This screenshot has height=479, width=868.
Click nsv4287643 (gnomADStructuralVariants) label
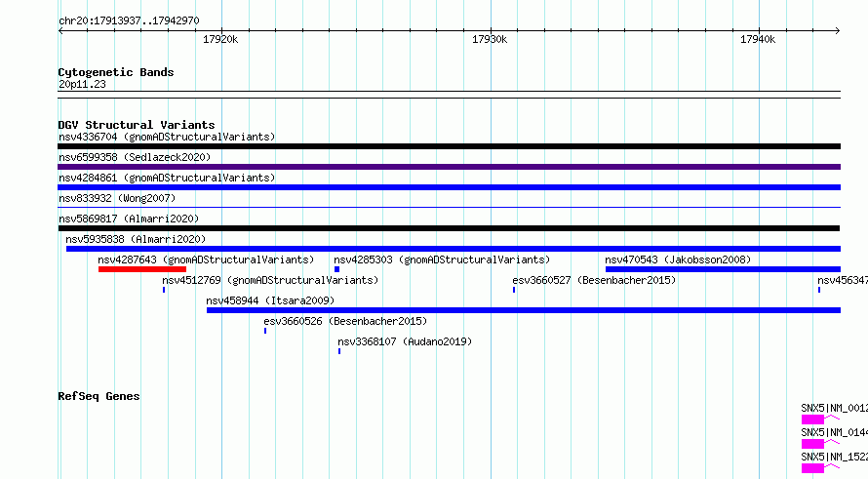(x=206, y=259)
